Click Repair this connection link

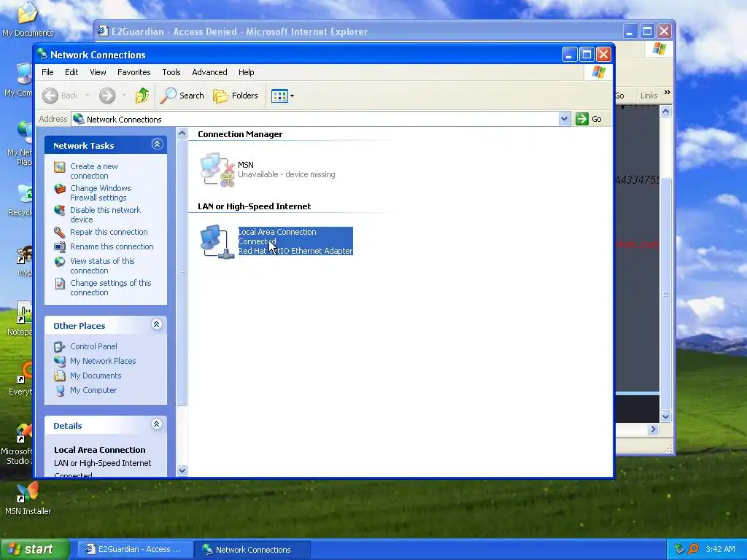click(109, 232)
